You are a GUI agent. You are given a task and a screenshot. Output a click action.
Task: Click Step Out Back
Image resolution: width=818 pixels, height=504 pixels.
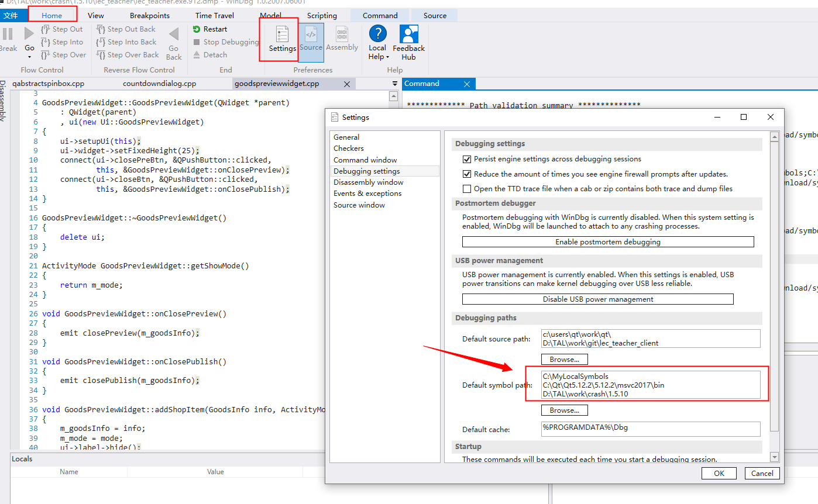[x=126, y=29]
